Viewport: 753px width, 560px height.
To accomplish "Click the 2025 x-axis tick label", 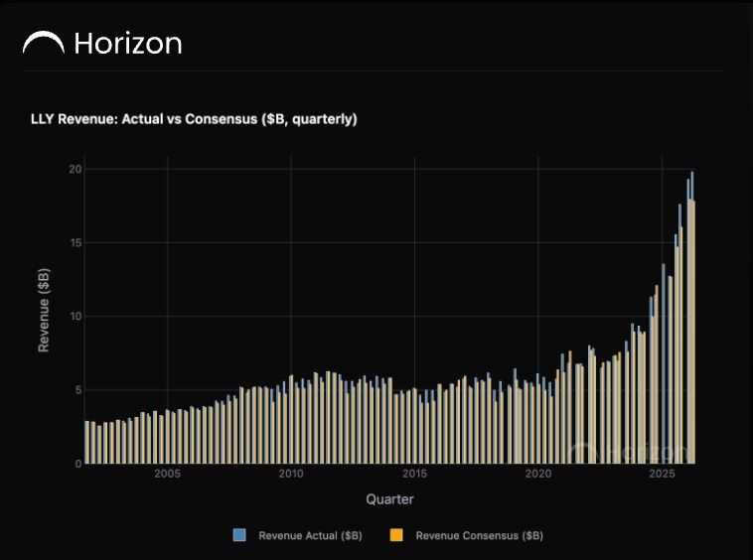I will point(662,474).
